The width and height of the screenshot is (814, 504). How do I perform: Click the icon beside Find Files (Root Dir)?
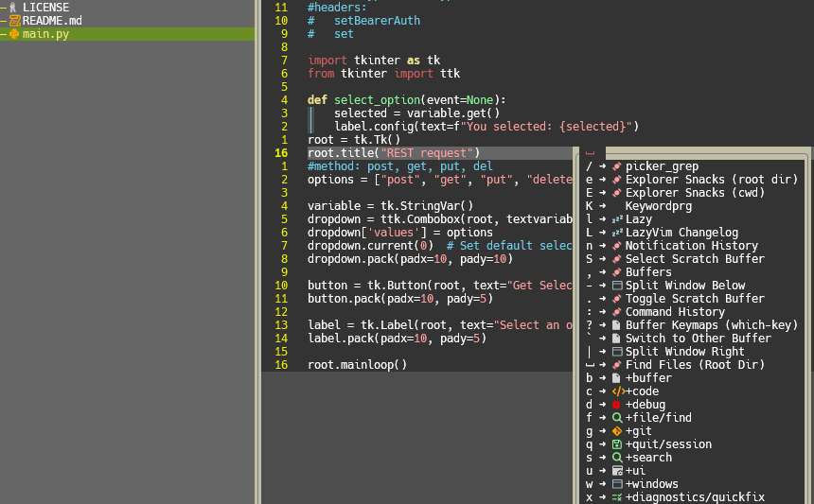pyautogui.click(x=617, y=364)
